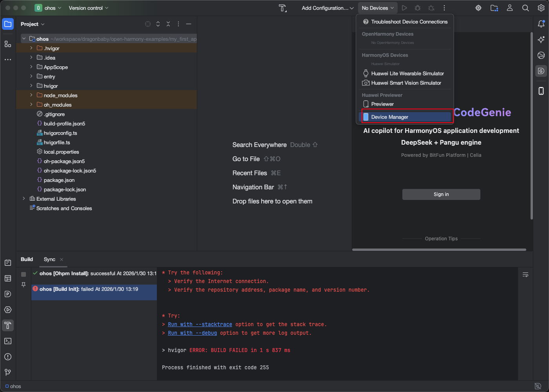Expand the .hvigor folder

[x=31, y=48]
